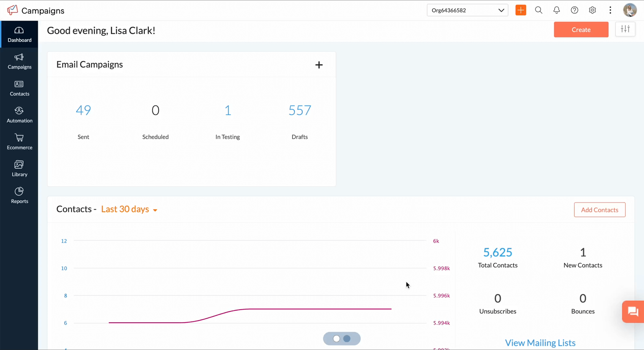This screenshot has width=644, height=350.
Task: Open Automation in the sidebar
Action: point(19,115)
